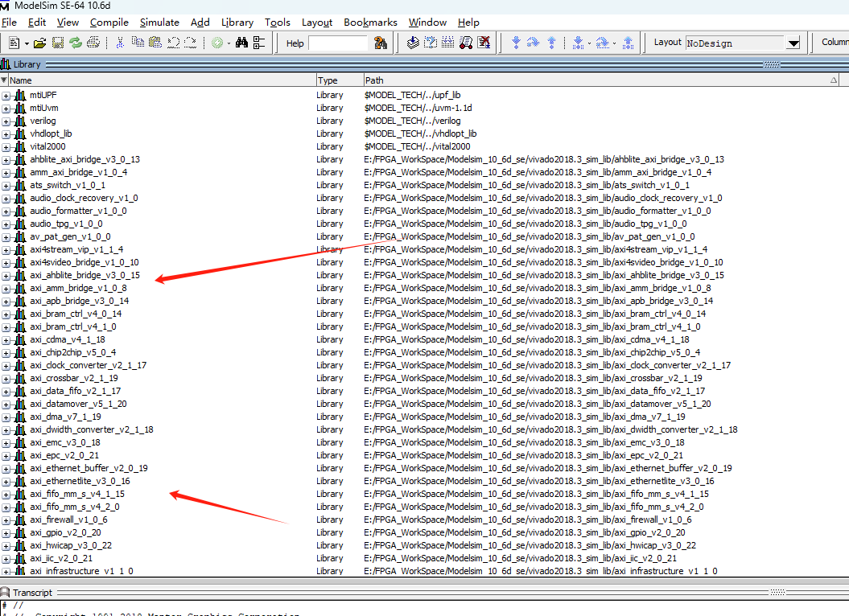Viewport: 849px width, 616px height.
Task: Open the Compile menu
Action: pyautogui.click(x=109, y=23)
